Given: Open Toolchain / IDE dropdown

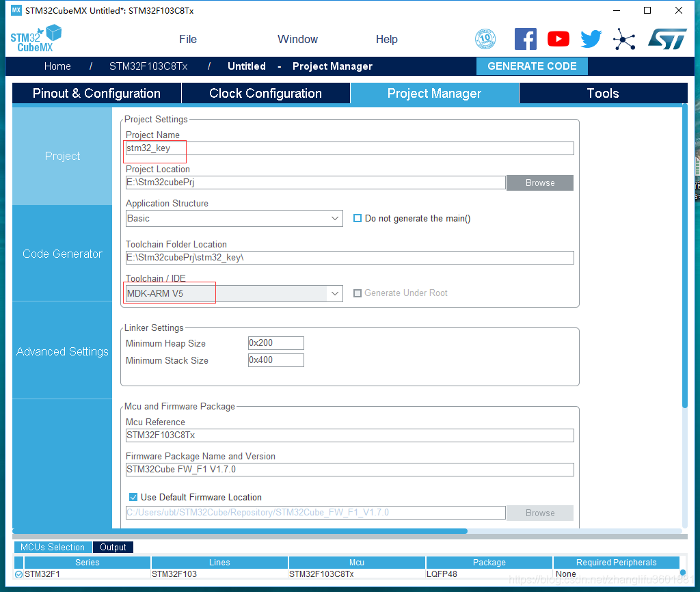Looking at the screenshot, I should pos(234,293).
